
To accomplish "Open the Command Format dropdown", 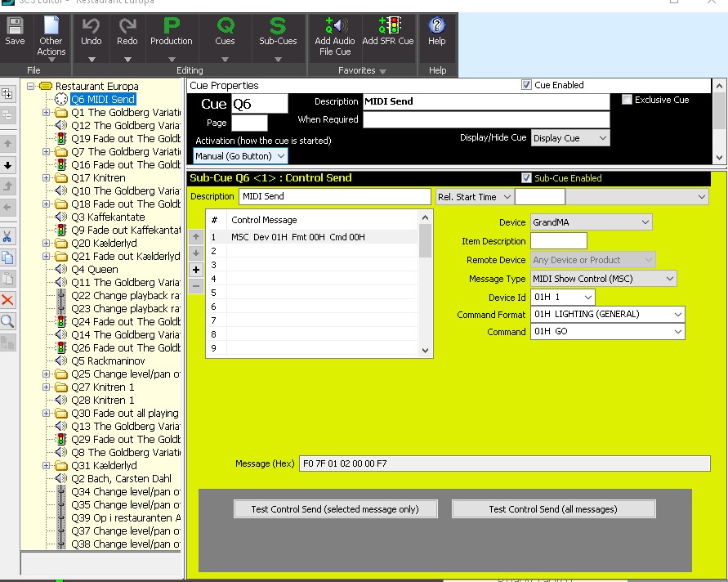I will (607, 314).
